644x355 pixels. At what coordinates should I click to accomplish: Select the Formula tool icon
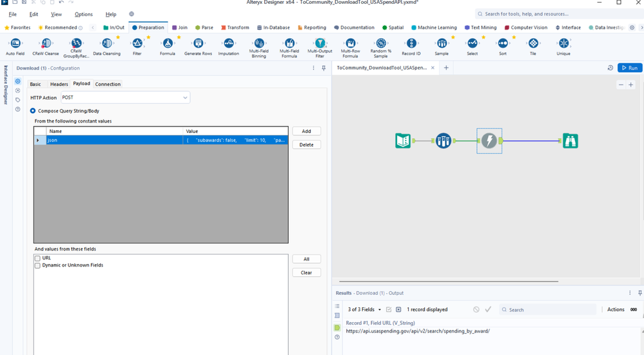pyautogui.click(x=168, y=43)
